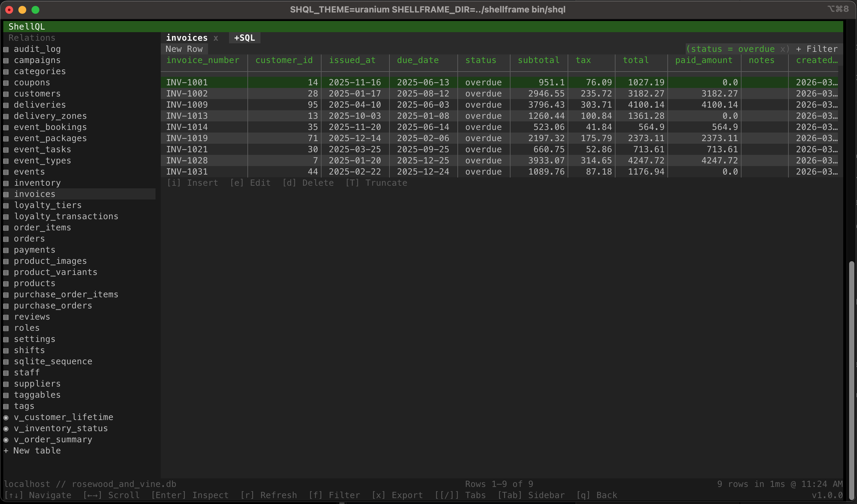Click the view icon next to v_order_summary
The height and width of the screenshot is (504, 857).
(x=6, y=440)
